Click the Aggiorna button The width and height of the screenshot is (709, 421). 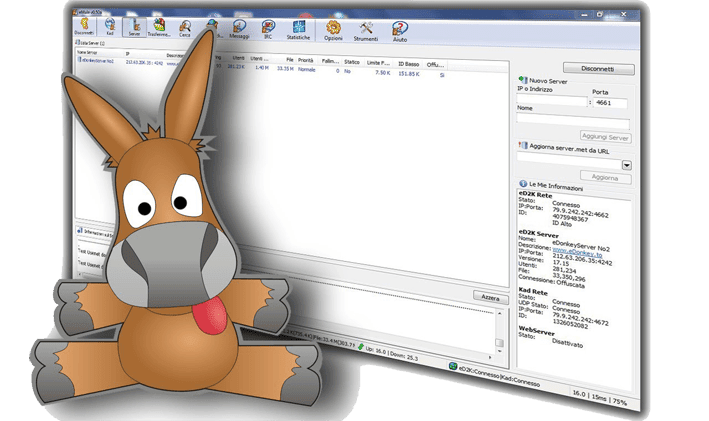(x=605, y=178)
